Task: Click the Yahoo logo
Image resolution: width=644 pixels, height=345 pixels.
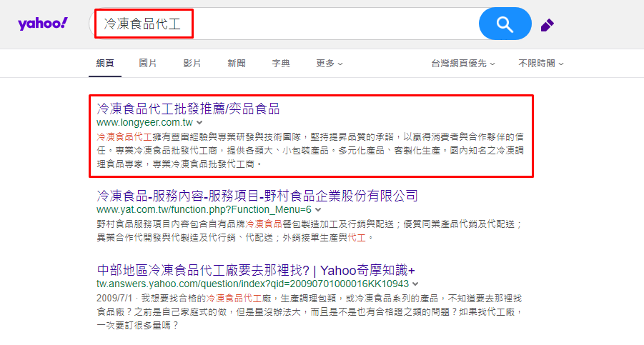Action: click(x=43, y=24)
